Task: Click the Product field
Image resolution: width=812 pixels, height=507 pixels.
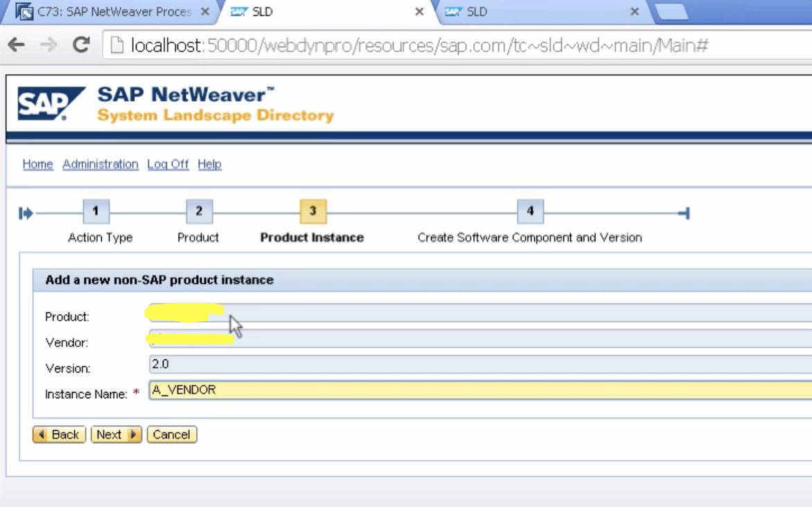Action: 480,312
